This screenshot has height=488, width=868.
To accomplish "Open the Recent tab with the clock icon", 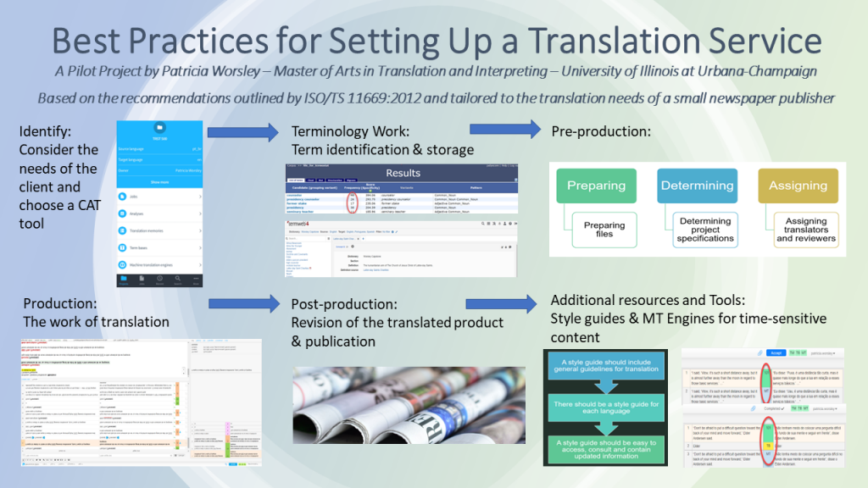I will coord(159,280).
